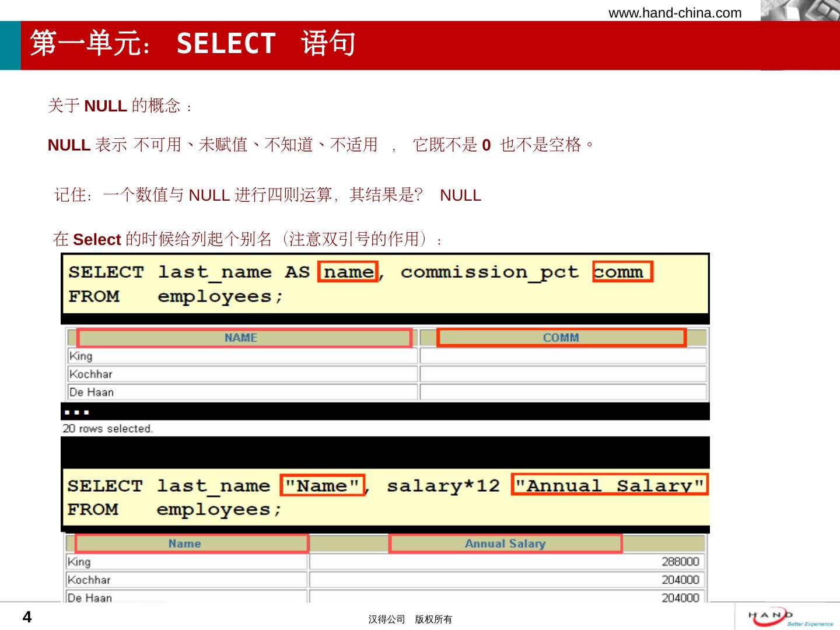Viewport: 840px width, 630px height.
Task: Click the boxed alias "name" in first query
Action: click(x=348, y=272)
